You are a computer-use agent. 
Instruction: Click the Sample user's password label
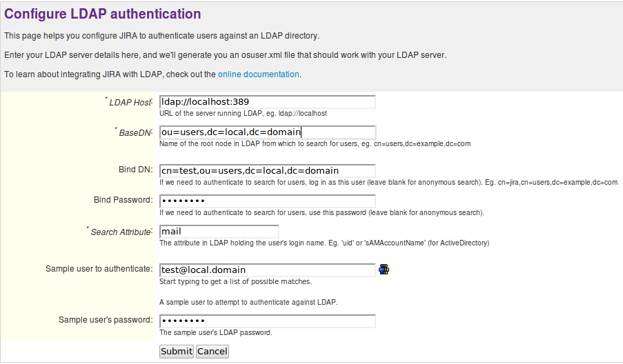105,320
